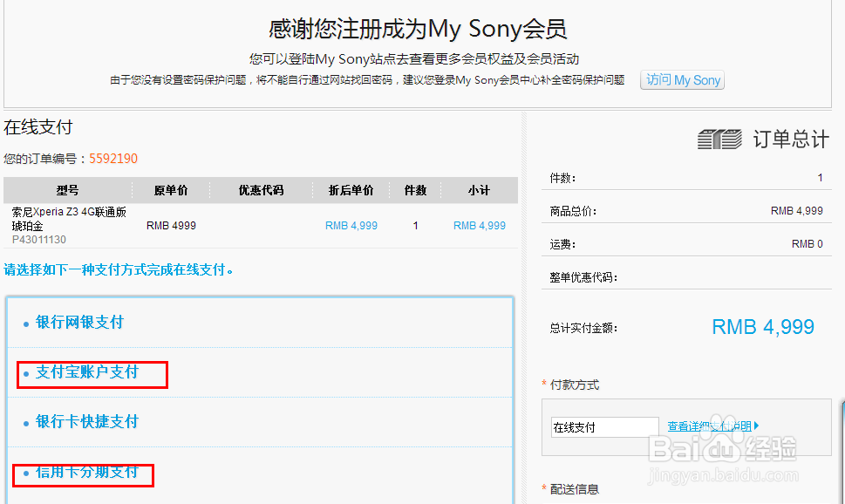Viewport: 845px width, 504px height.
Task: Choose 支付宝账户支付 payment option
Action: point(87,372)
